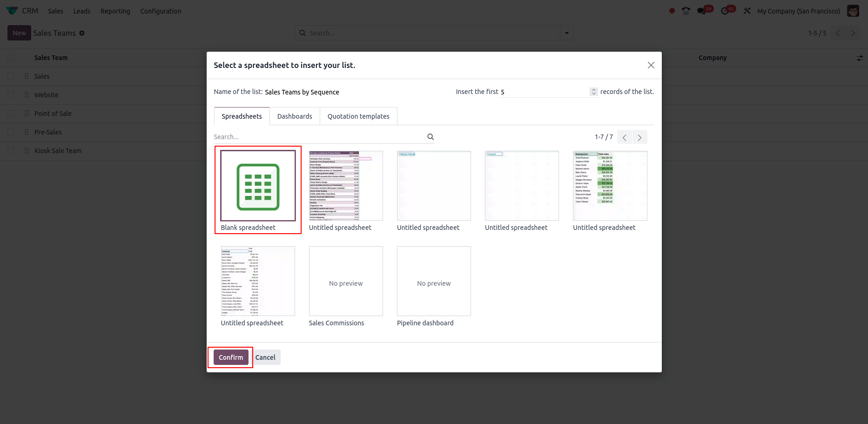Select the Blank spreadsheet icon
This screenshot has width=868, height=424.
(x=258, y=186)
